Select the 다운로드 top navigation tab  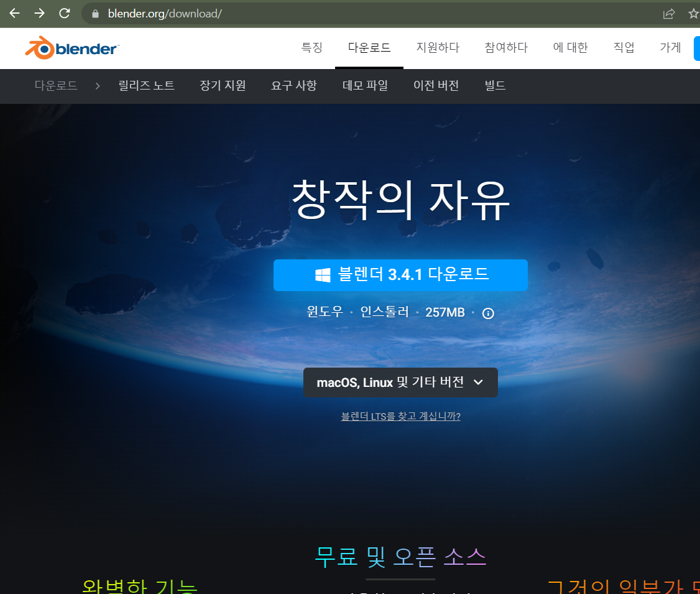click(369, 47)
